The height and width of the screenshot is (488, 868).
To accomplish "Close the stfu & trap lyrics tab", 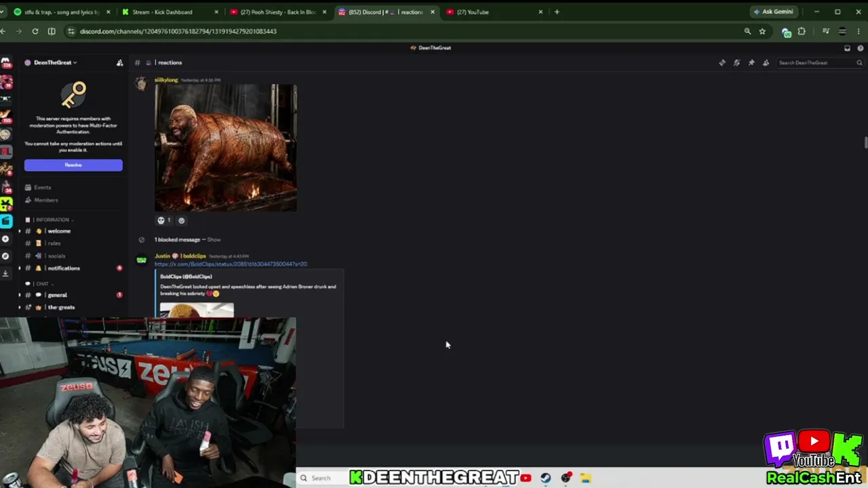I will 108,12.
